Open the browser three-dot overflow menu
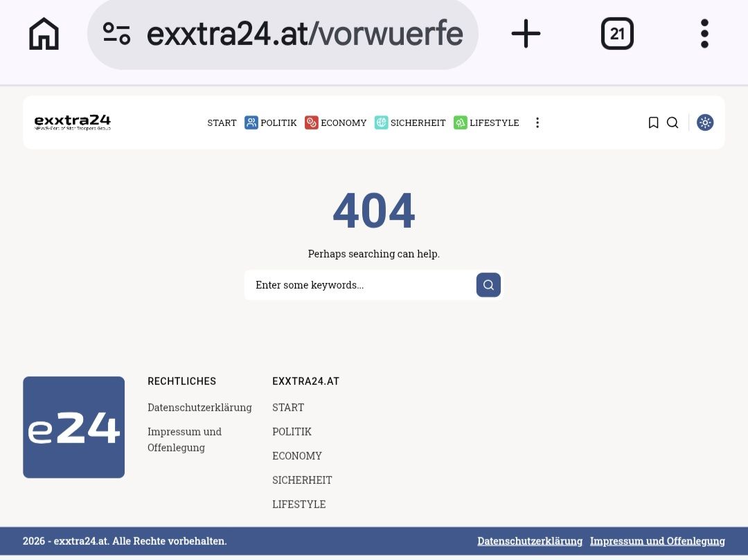748x560 pixels. coord(704,33)
